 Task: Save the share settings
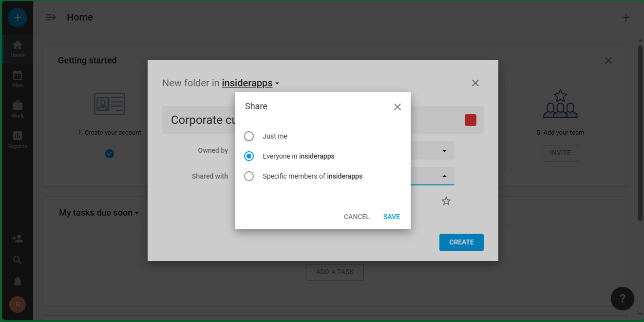tap(391, 217)
